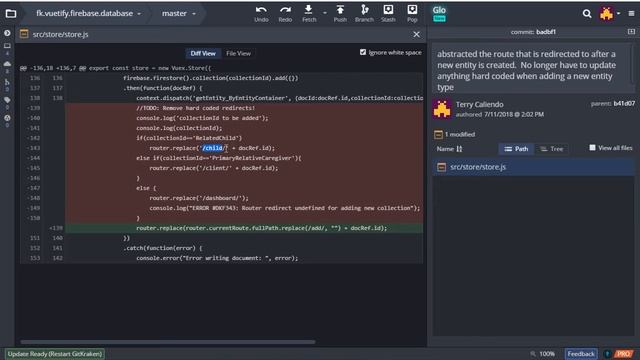Open the repository folder icon
Viewport: 640px width, 360px height.
[11, 13]
